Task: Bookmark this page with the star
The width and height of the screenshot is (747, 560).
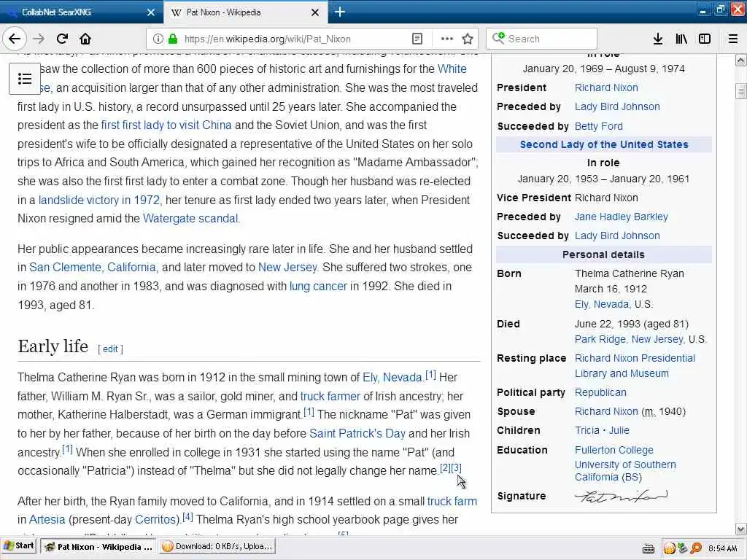Action: (468, 39)
